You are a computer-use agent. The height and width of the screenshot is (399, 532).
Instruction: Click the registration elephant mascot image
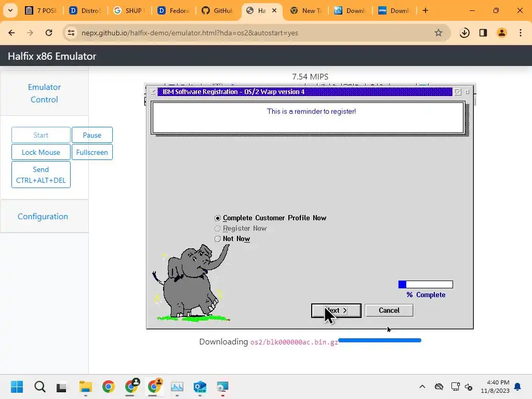point(192,283)
